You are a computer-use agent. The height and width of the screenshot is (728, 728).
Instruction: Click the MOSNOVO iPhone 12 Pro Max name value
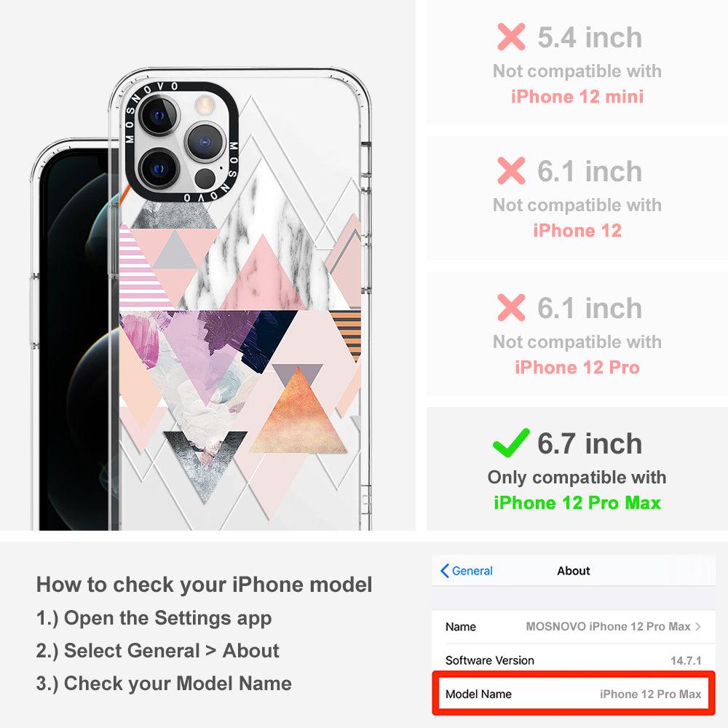608,626
